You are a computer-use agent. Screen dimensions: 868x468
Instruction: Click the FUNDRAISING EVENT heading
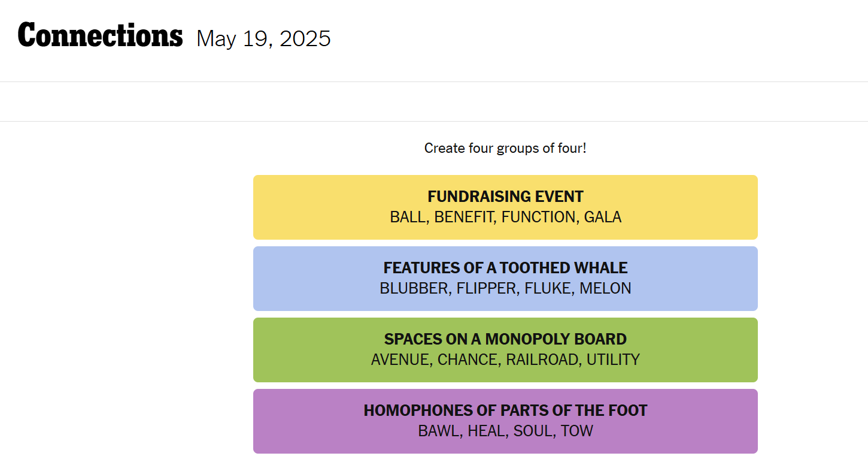coord(505,197)
